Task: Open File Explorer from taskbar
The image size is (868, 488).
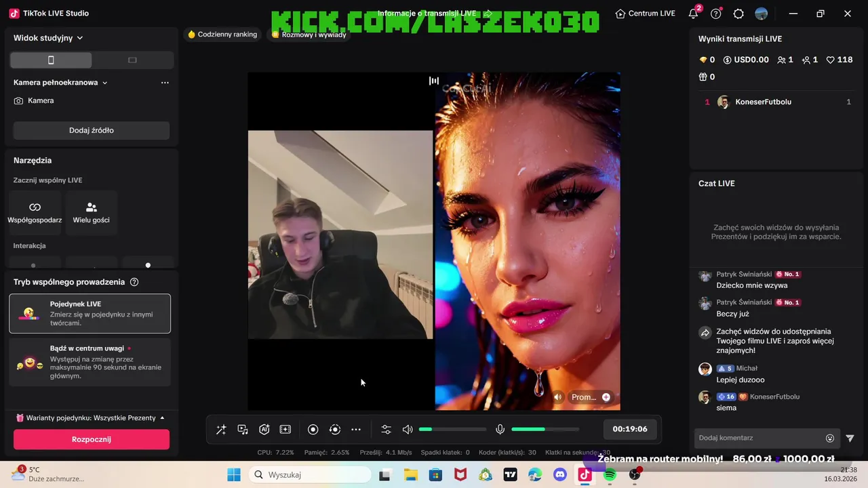Action: (410, 474)
